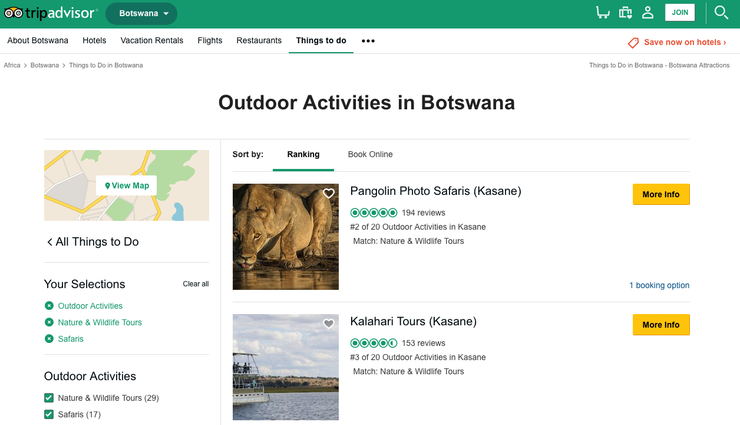Save Pangolin Photo Safaris with heart icon
The image size is (740, 425).
[328, 194]
